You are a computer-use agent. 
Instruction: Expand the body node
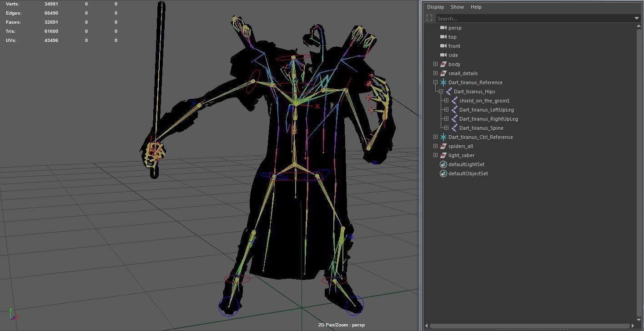pos(435,64)
